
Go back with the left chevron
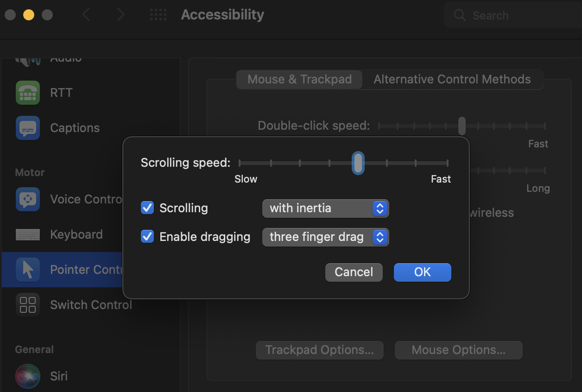(86, 15)
